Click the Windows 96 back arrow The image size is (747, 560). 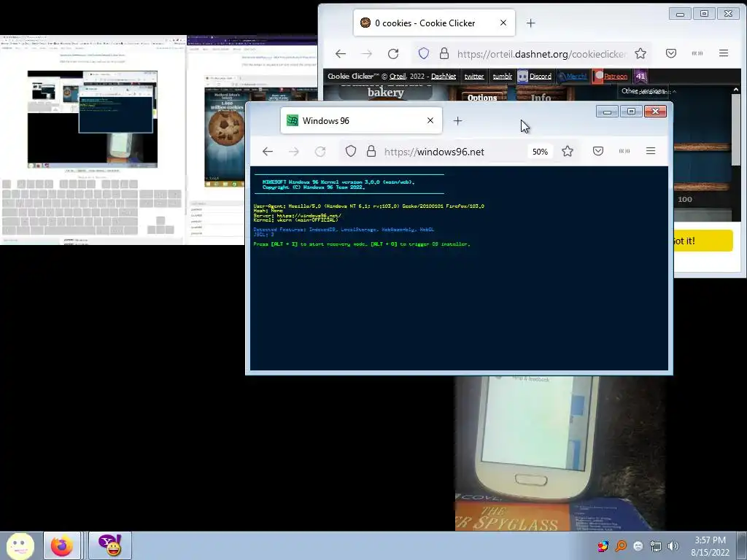(x=268, y=152)
